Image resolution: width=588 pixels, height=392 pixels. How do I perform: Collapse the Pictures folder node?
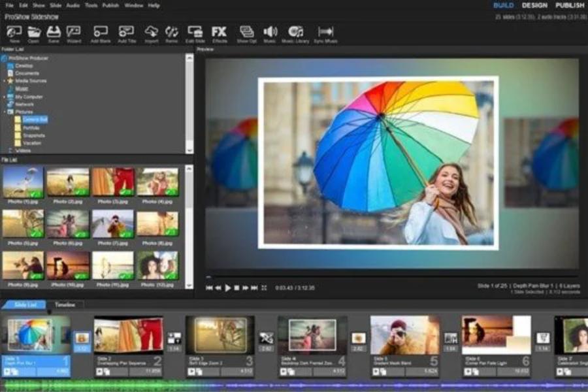(x=4, y=112)
